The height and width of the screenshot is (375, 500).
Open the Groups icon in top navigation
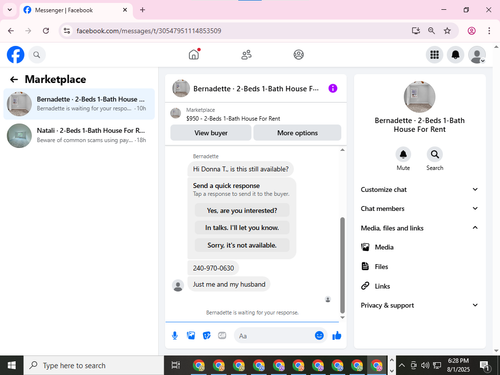coord(298,55)
